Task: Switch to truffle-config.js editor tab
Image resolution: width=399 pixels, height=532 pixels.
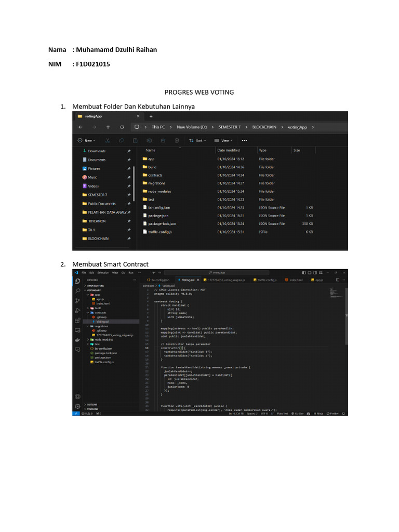Action: [x=267, y=280]
